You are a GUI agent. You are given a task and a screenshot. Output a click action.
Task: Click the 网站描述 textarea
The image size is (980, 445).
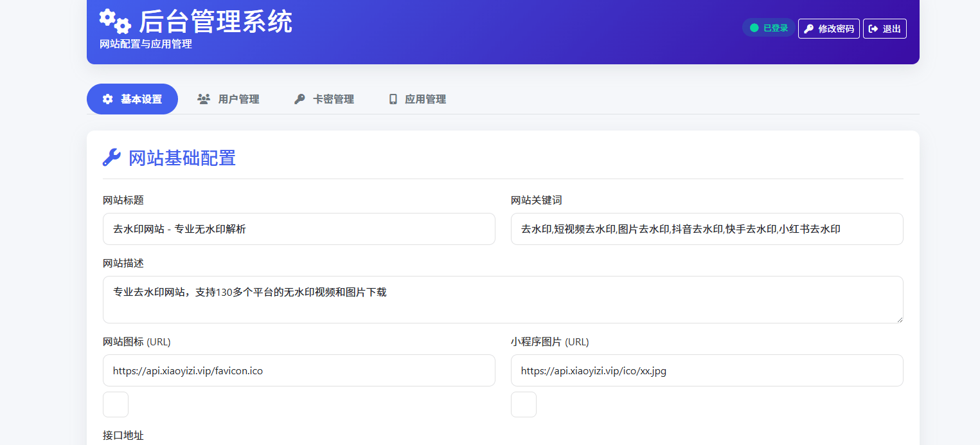point(503,299)
